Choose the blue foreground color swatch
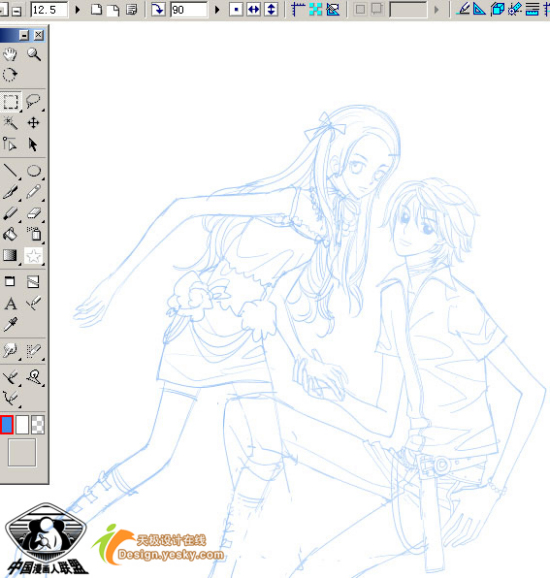Screen dimensions: 550x578 (7, 424)
